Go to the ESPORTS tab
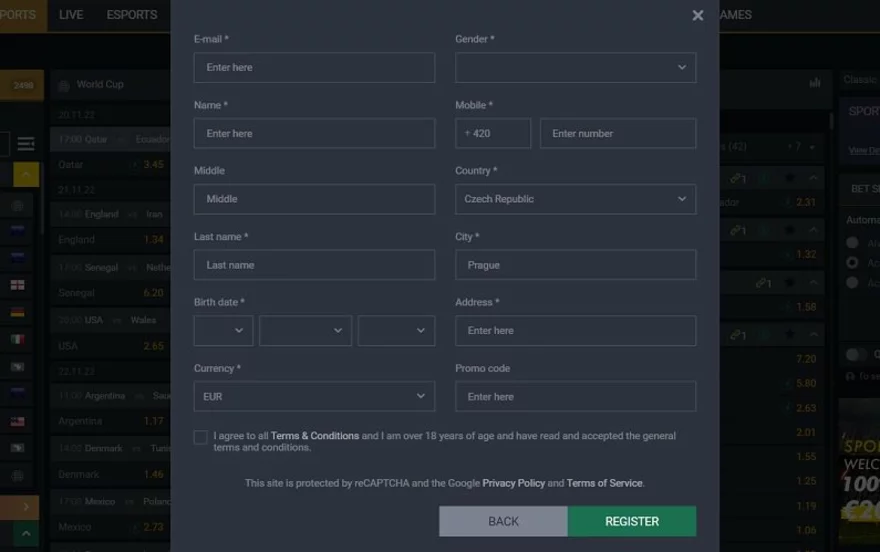 pos(132,15)
